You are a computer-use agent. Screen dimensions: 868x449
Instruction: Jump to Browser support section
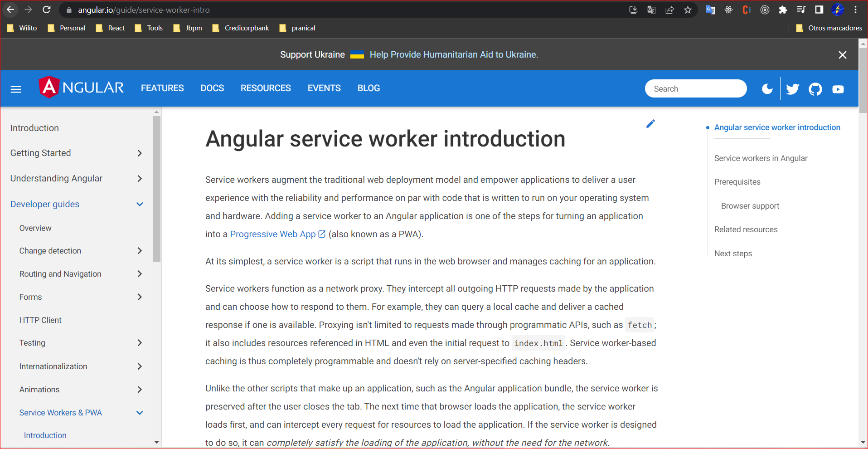click(x=750, y=206)
